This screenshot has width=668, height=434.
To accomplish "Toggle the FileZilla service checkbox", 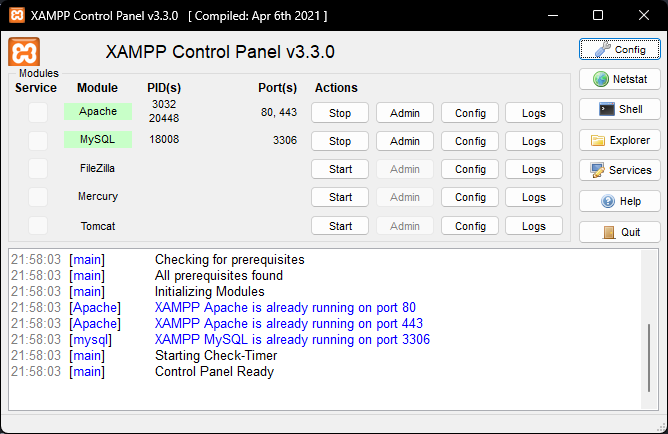I will [38, 169].
